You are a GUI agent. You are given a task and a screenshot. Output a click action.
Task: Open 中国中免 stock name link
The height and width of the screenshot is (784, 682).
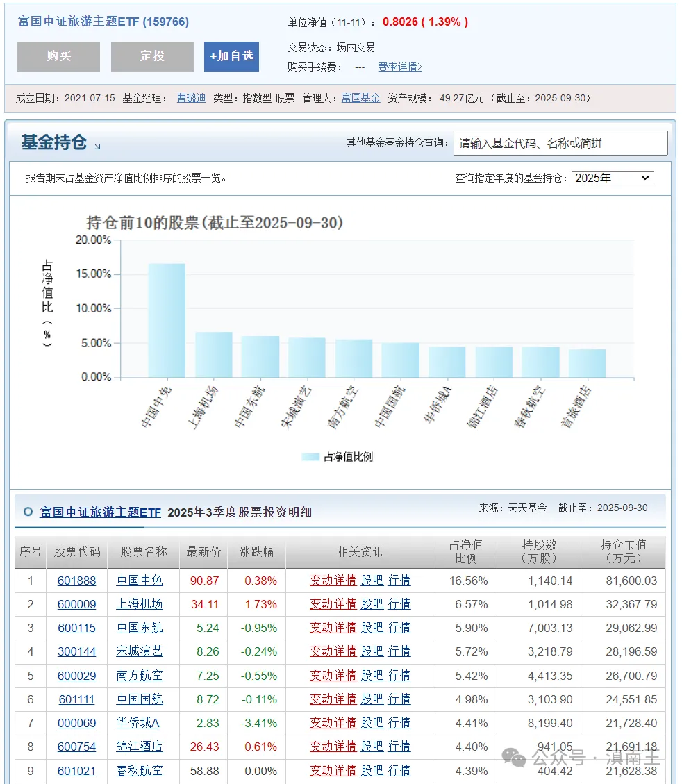point(140,581)
